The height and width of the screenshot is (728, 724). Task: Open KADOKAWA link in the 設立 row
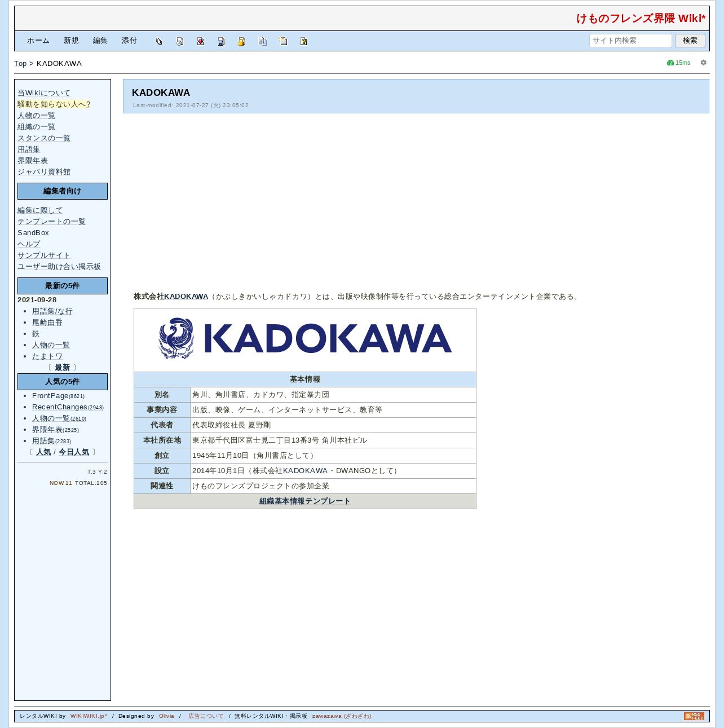point(305,471)
